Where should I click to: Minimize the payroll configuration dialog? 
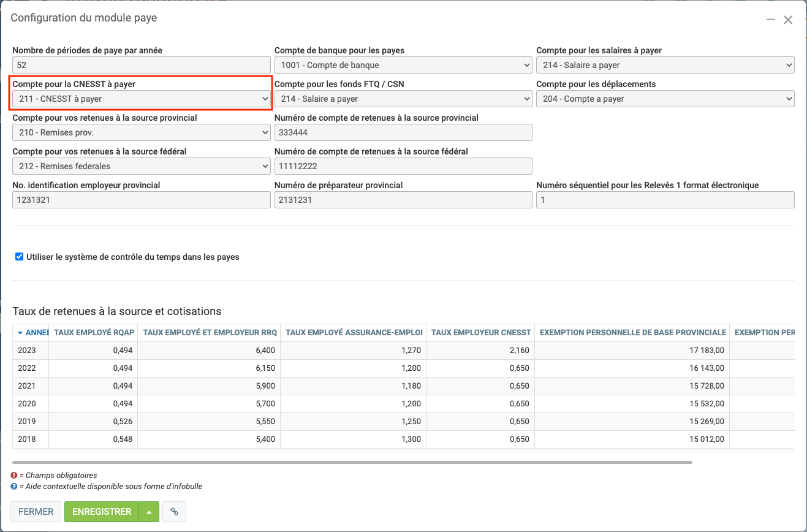(x=771, y=20)
